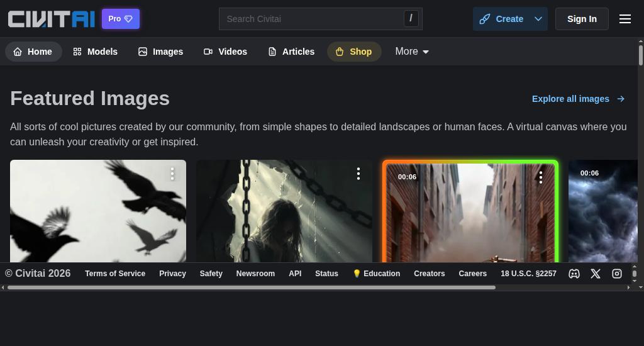
Task: Open the Discord icon link in footer
Action: point(574,274)
